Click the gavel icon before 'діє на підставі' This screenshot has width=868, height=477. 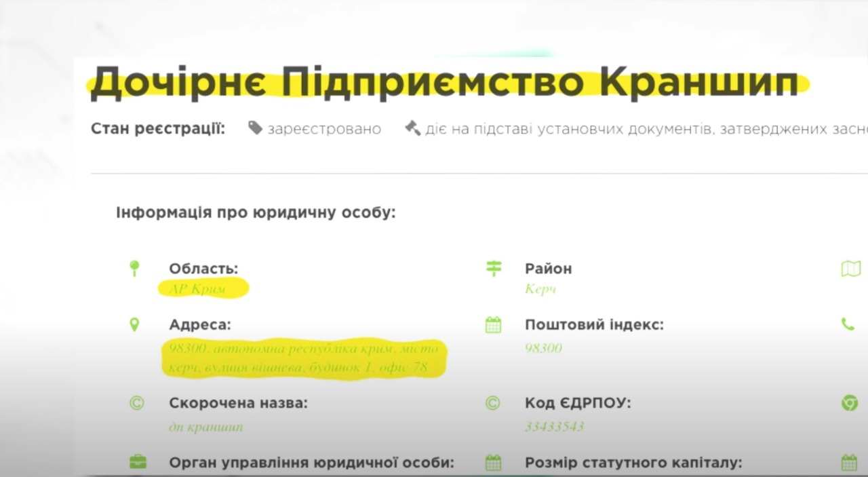pyautogui.click(x=412, y=128)
